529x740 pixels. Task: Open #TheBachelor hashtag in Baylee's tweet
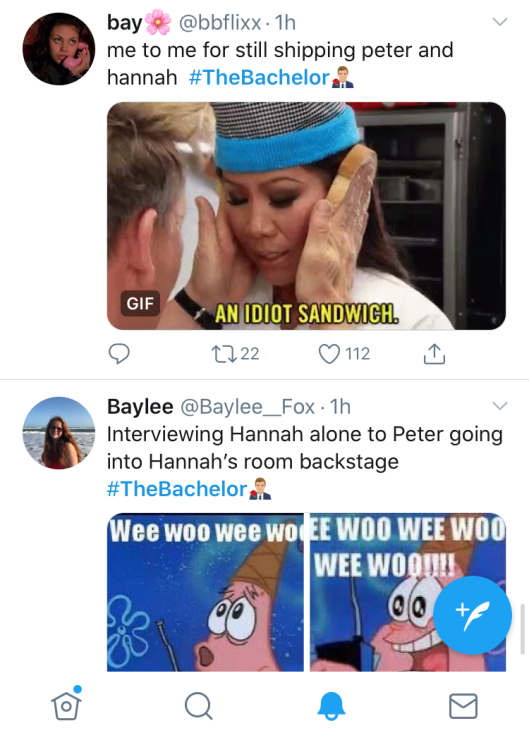point(177,489)
